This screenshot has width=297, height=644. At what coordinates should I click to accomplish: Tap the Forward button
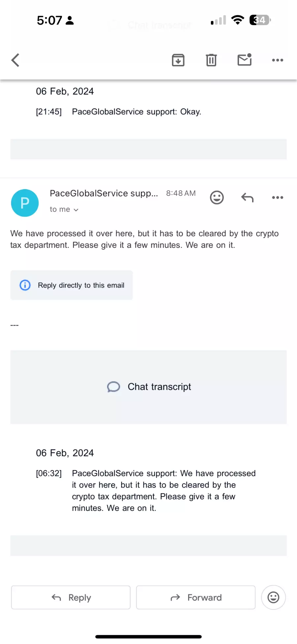click(x=196, y=597)
